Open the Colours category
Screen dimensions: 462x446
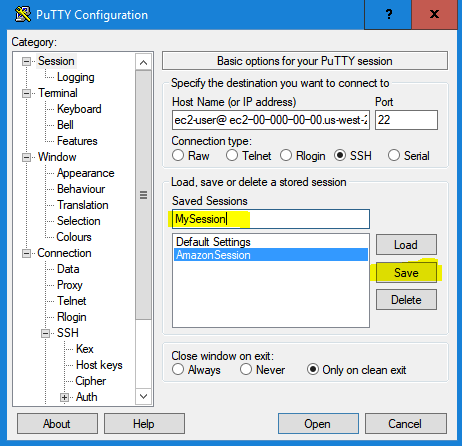point(74,237)
